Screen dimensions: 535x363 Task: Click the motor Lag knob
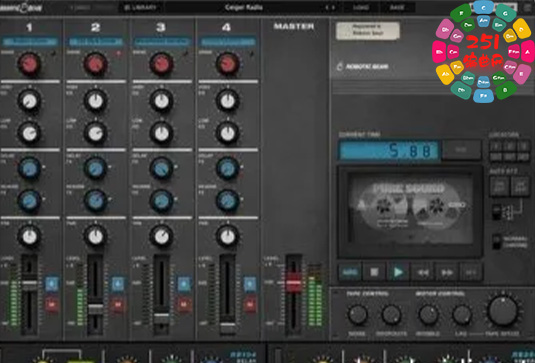(x=462, y=315)
